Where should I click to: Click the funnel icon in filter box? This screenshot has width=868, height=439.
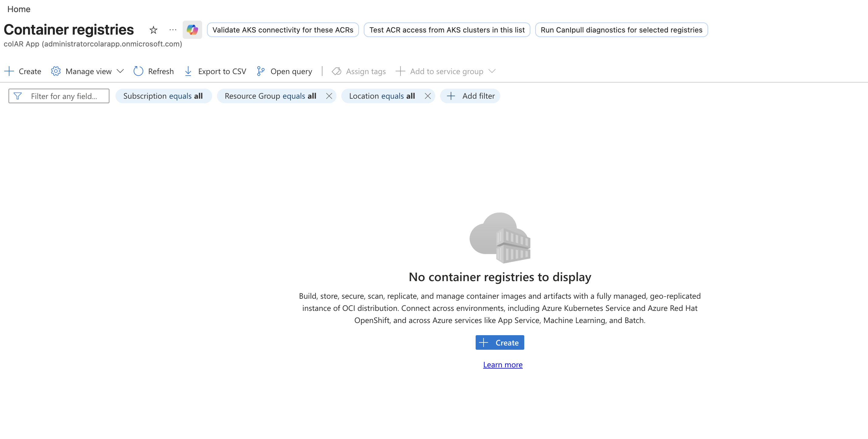click(18, 96)
